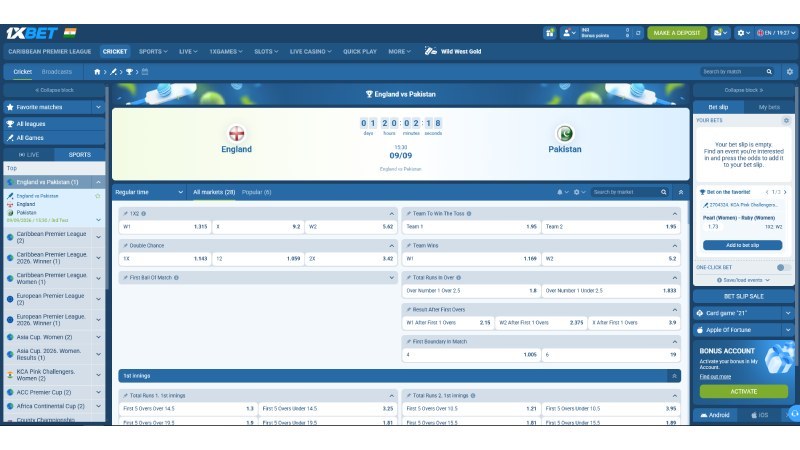Expand First Ball Of Match market
This screenshot has height=450, width=800.
pos(391,278)
